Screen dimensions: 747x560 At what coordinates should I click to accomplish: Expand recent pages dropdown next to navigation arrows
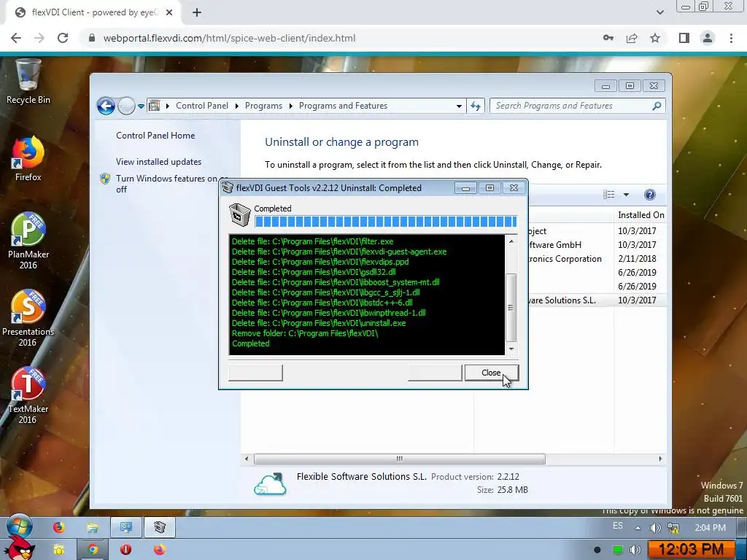(141, 106)
